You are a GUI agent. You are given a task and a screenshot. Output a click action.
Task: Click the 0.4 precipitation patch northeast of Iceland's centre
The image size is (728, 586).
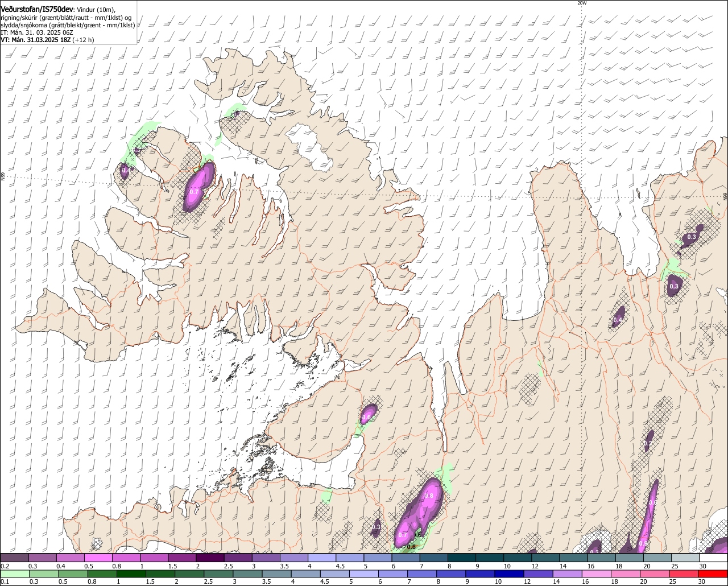[618, 317]
